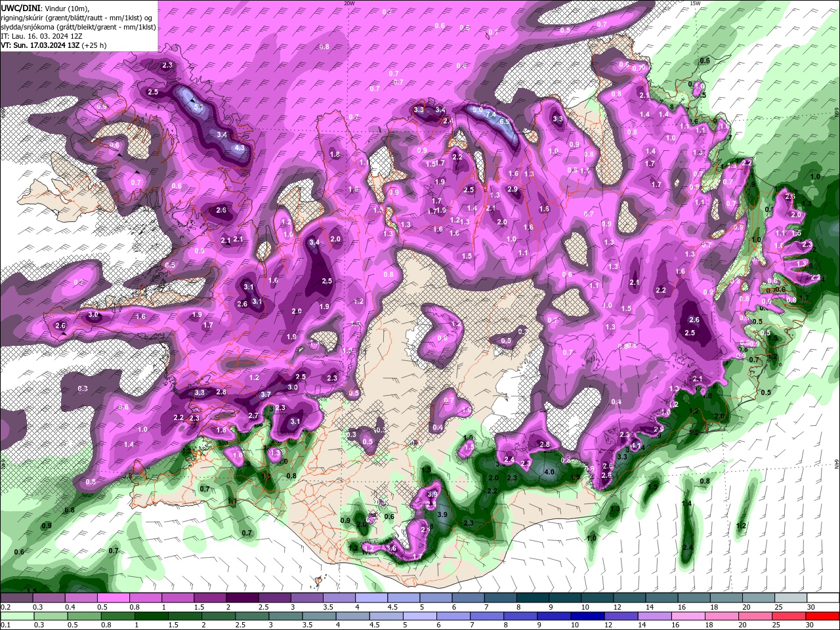Click dark teal swatch between 8 and 9 upper legend
The width and height of the screenshot is (840, 630).
click(x=532, y=598)
